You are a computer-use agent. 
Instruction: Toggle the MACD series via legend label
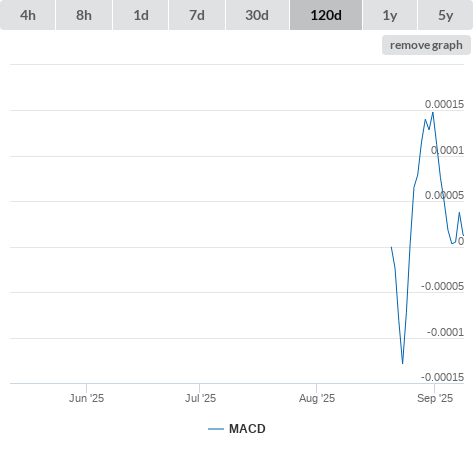click(247, 429)
